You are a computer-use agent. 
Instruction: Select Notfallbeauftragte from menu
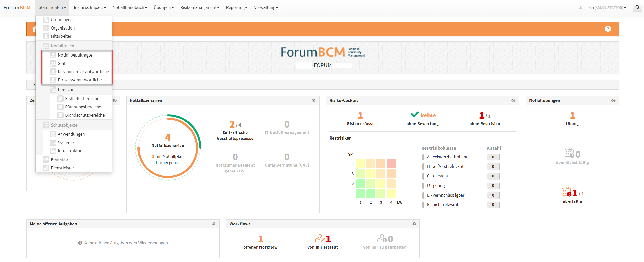75,55
